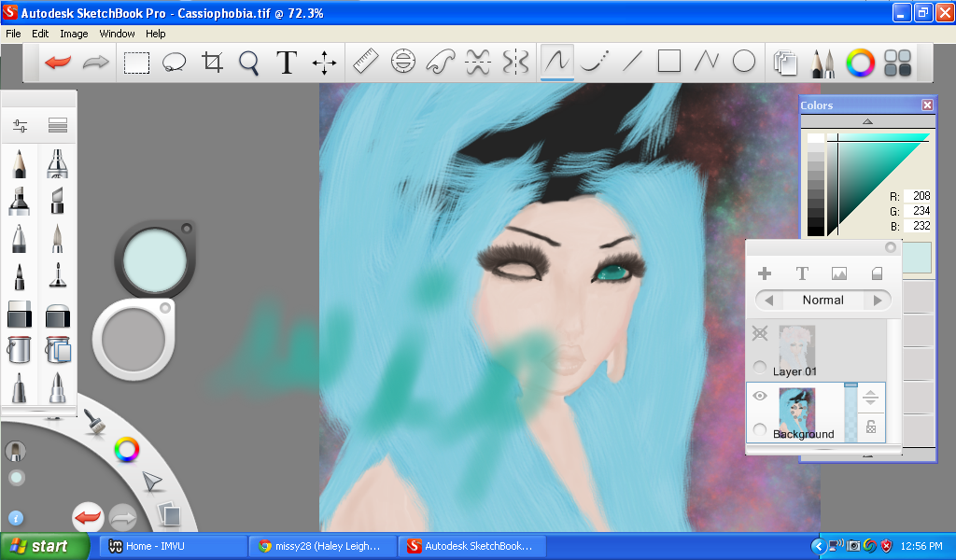Click the red Undo arrow in top toolbar
Image resolution: width=956 pixels, height=560 pixels.
(x=58, y=62)
